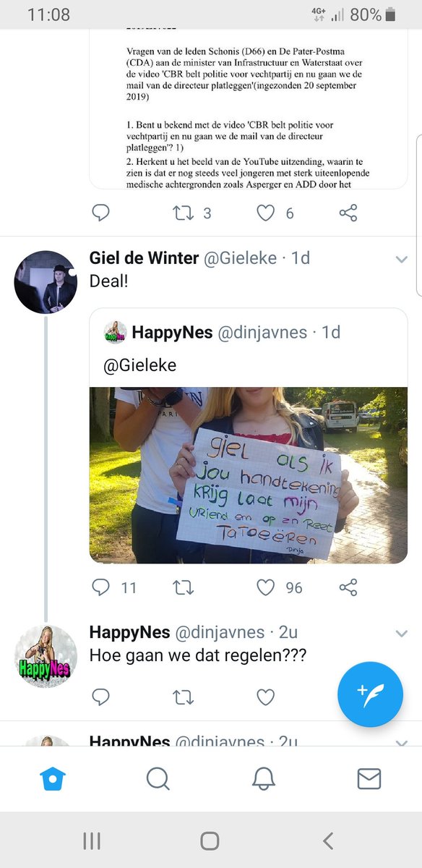This screenshot has height=868, width=422.
Task: Reply to 'Hoe gaan we dat regelen???' tweet
Action: point(101,697)
